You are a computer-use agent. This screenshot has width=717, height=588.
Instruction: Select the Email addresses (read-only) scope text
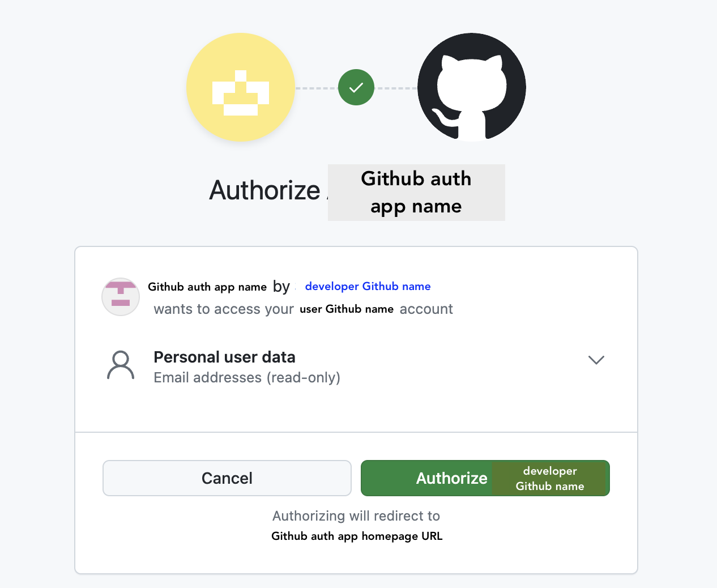pos(246,377)
